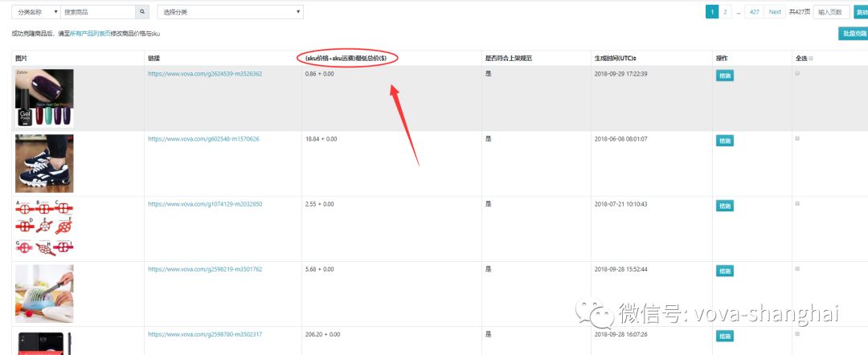Screen dimensions: 868x355
Task: Click timestamp 2018-09-28 15:52:44
Action: [621, 269]
